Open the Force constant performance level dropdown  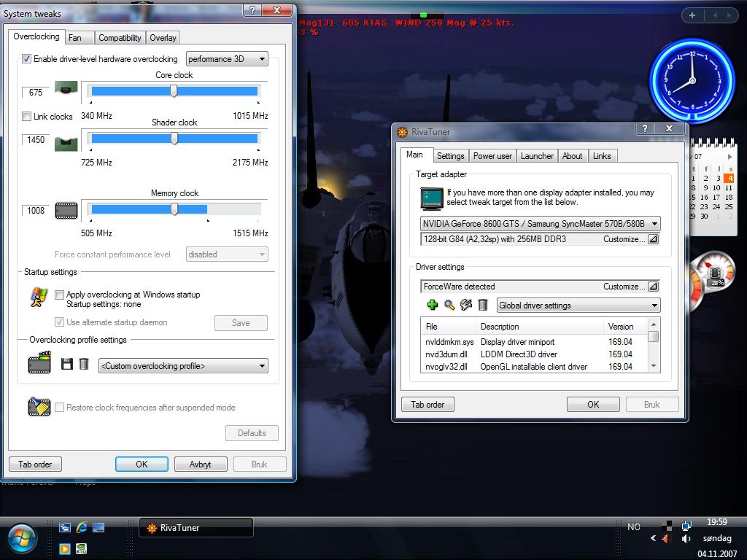tap(227, 254)
